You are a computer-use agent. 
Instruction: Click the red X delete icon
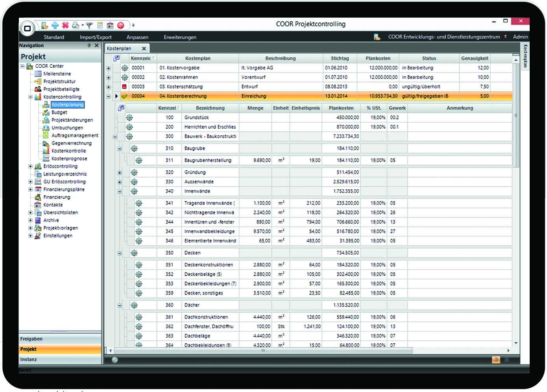coord(65,25)
